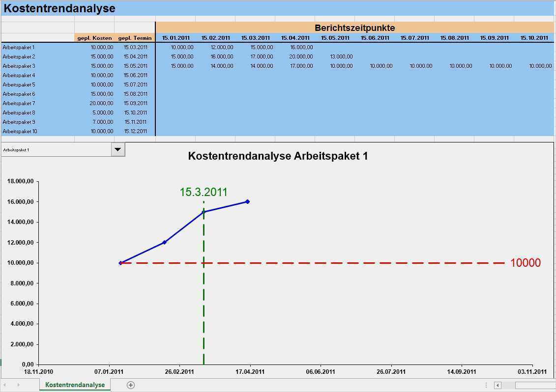Click the previous sheet navigation arrow
Image resolution: width=556 pixels, height=392 pixels.
click(x=5, y=385)
